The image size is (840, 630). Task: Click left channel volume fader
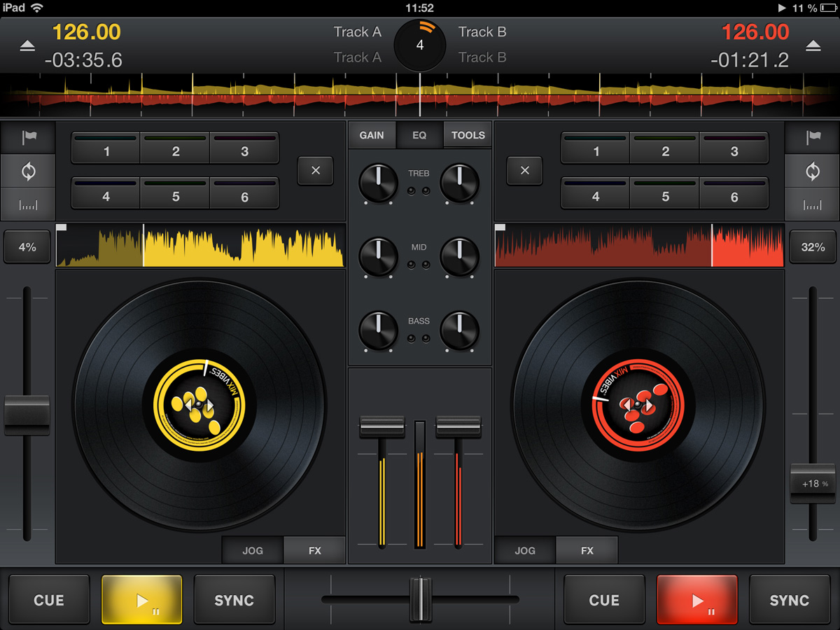pos(382,427)
